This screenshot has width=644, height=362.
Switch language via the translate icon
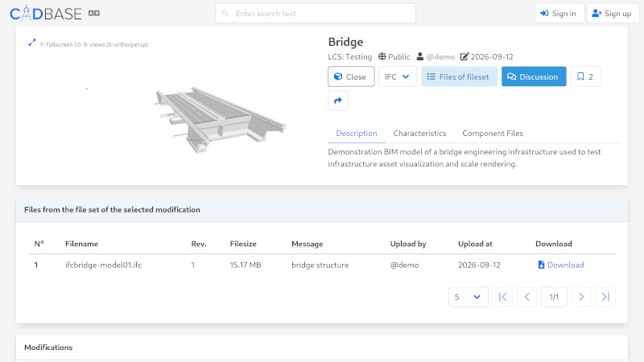[x=94, y=13]
